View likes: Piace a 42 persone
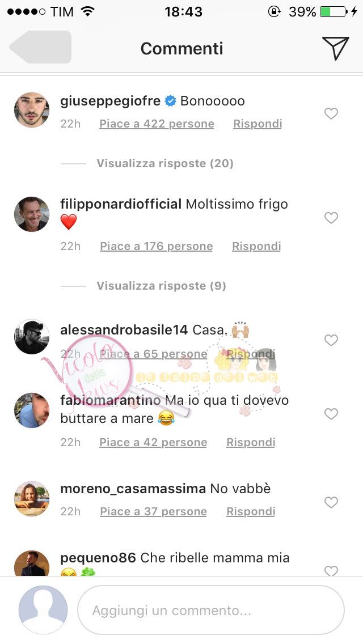The image size is (363, 644). coord(153,442)
